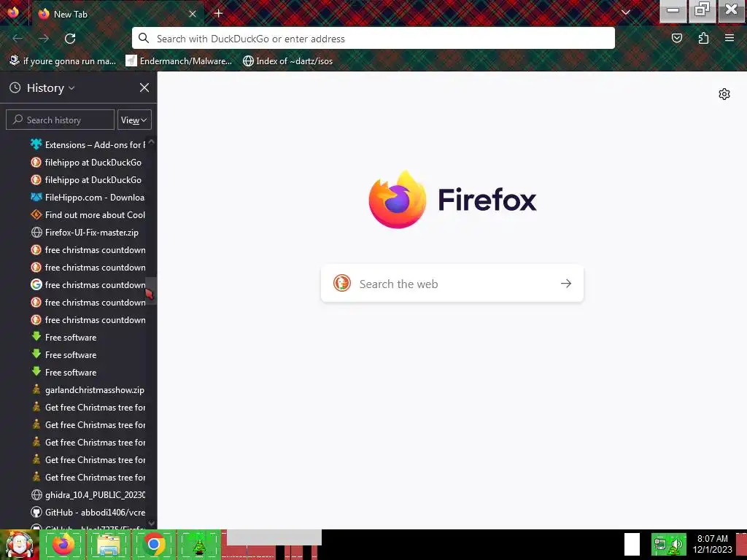Click the volume speaker tray icon
Image resolution: width=747 pixels, height=560 pixels.
point(676,544)
